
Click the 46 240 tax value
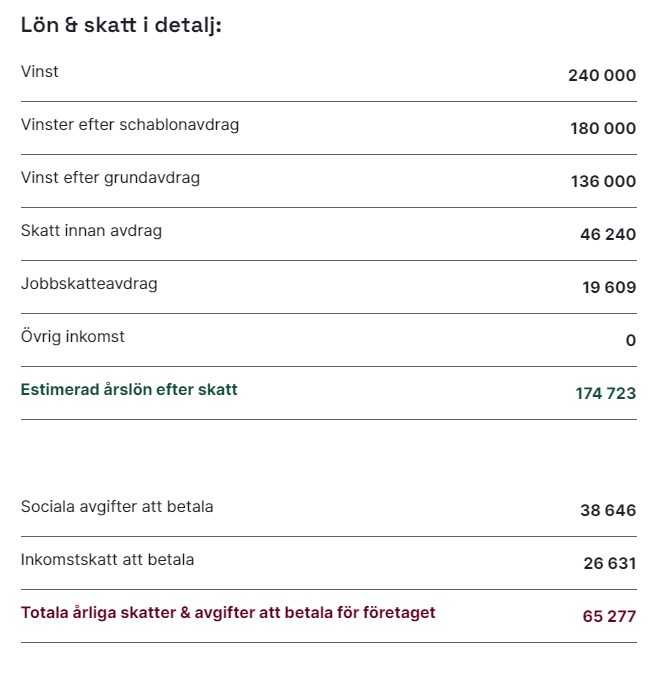[607, 235]
